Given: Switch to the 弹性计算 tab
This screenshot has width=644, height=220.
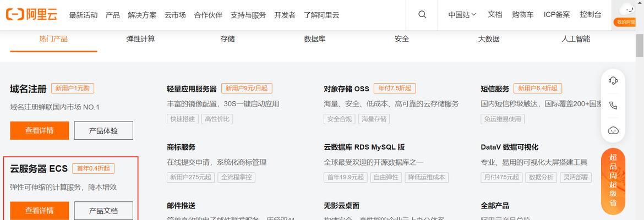Looking at the screenshot, I should click(140, 39).
